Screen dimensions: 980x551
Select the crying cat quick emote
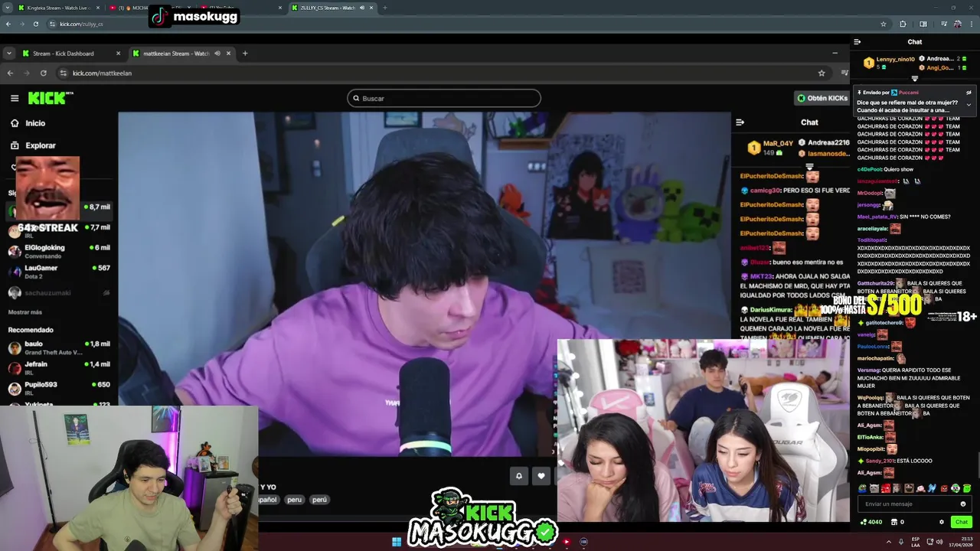[874, 488]
